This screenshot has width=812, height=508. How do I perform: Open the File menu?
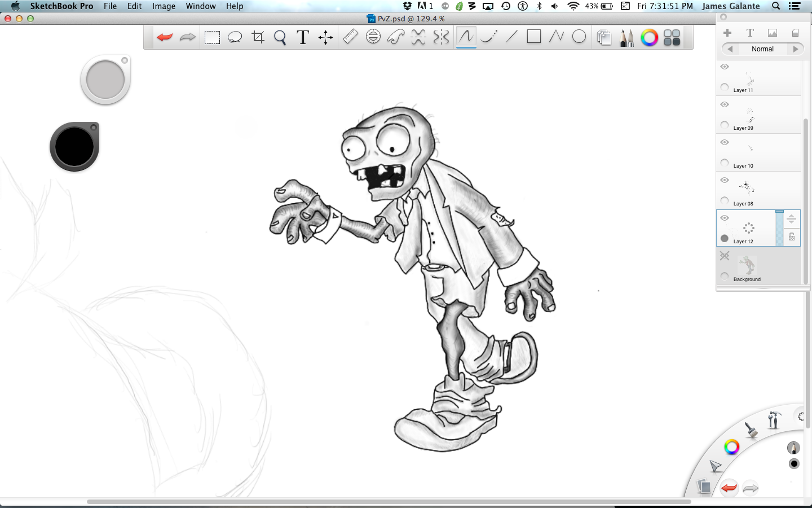[x=110, y=6]
